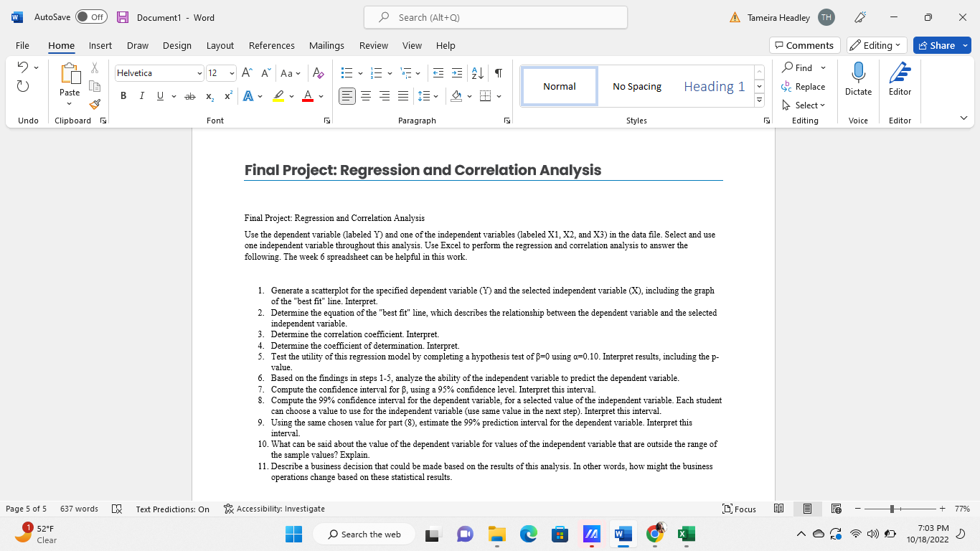Enable Focus mode in status bar
Image resolution: width=980 pixels, height=551 pixels.
click(739, 509)
